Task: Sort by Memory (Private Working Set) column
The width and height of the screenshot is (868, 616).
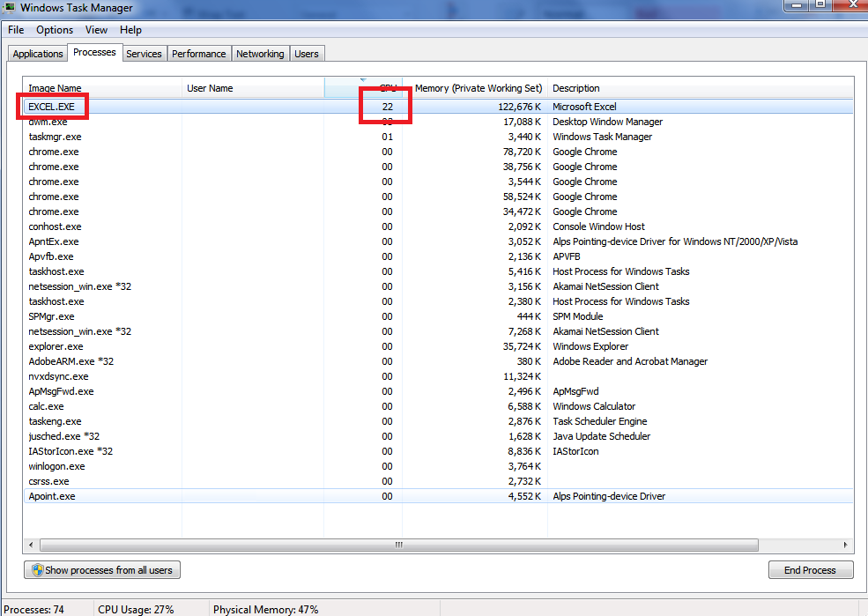Action: pos(475,88)
